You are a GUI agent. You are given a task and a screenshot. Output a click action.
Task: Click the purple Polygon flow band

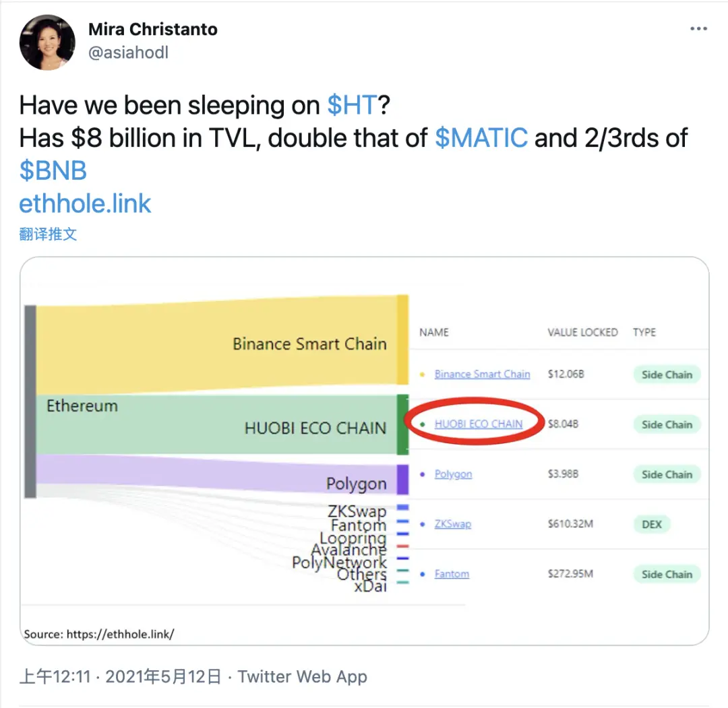pyautogui.click(x=216, y=474)
